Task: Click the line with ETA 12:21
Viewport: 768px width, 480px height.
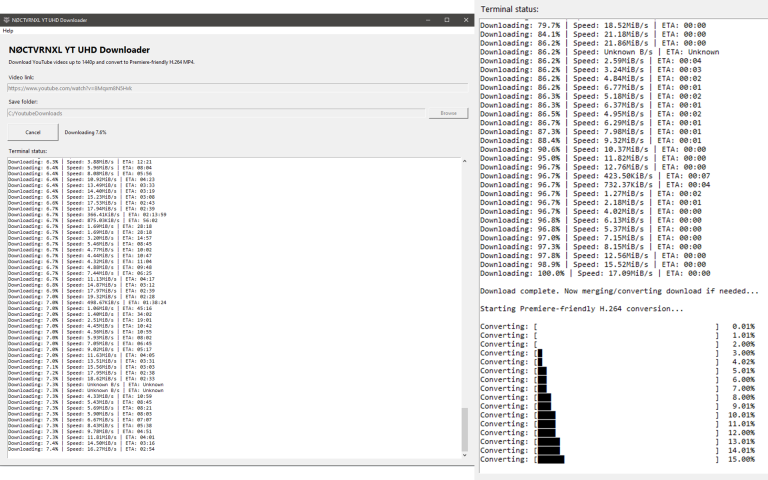Action: (80, 162)
